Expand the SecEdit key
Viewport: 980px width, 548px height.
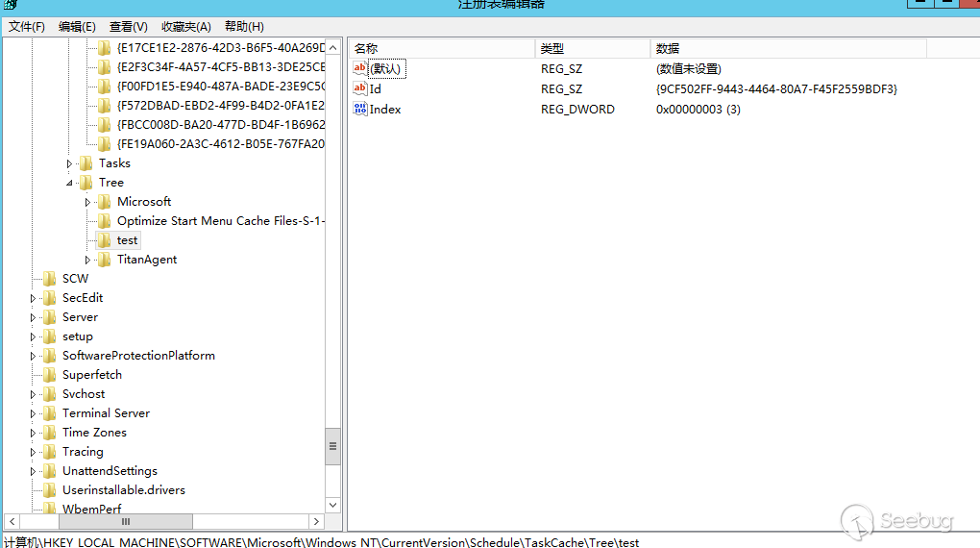(x=33, y=299)
